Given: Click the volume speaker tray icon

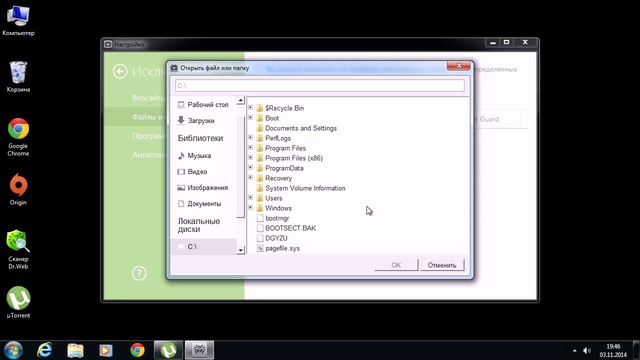Looking at the screenshot, I should [587, 351].
